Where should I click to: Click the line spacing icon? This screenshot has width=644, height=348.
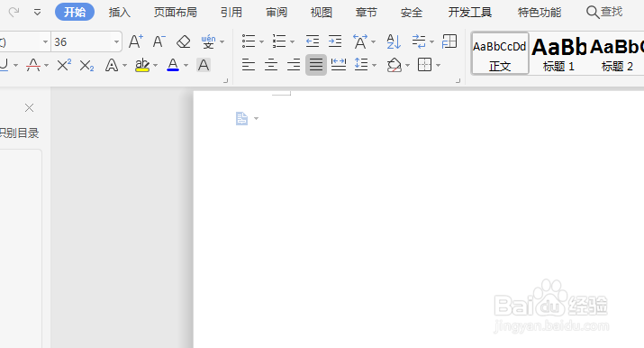[361, 65]
